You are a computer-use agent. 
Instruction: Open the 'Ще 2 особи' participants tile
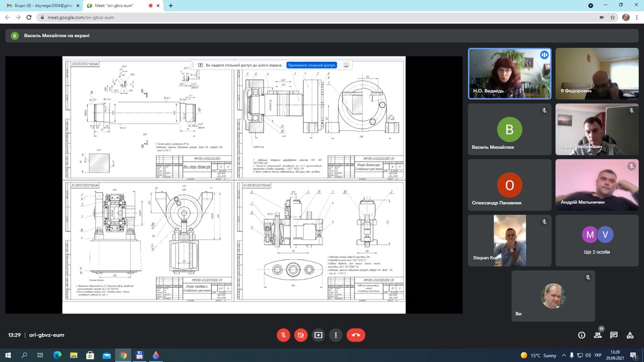[597, 240]
